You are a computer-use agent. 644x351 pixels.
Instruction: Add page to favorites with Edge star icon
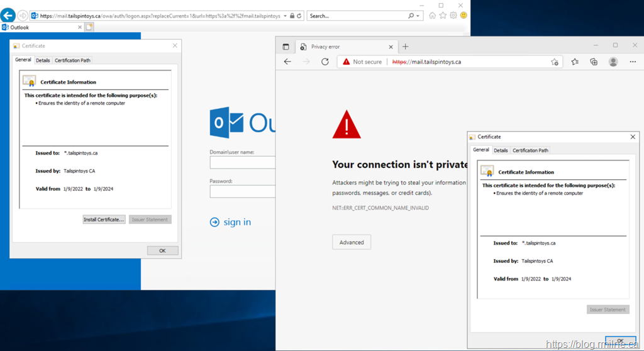(555, 62)
